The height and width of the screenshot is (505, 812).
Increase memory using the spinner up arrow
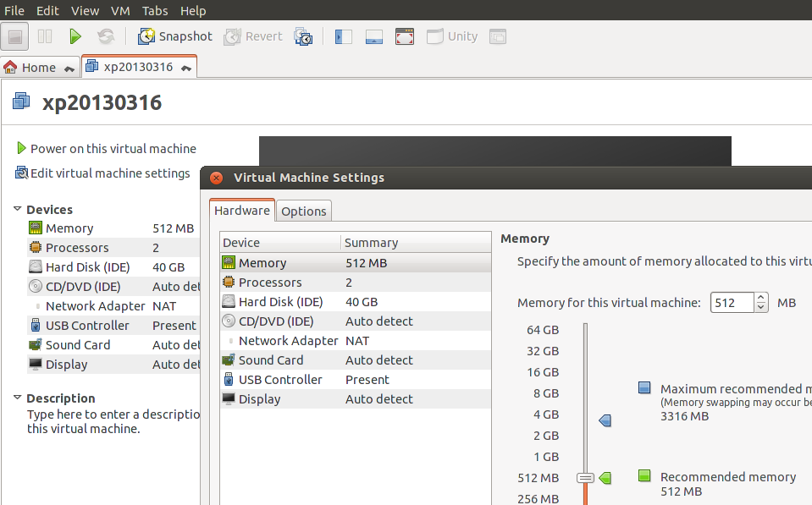click(760, 298)
